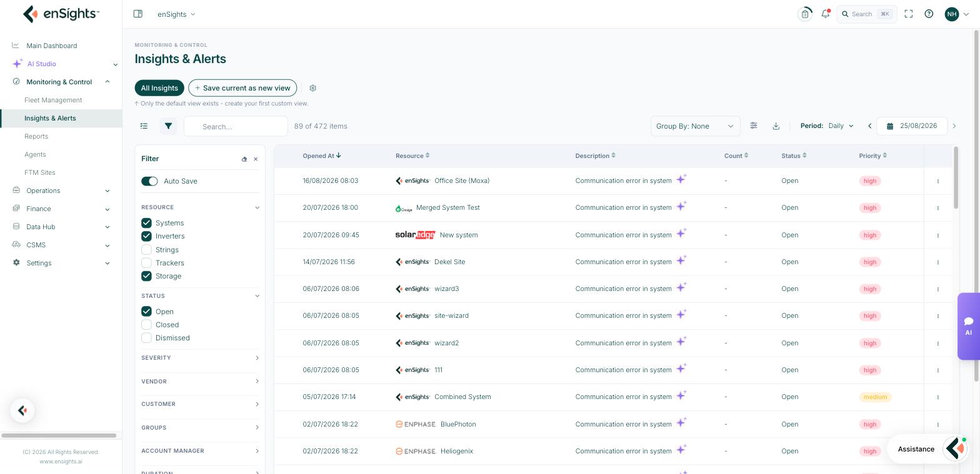
Task: Close the Filter panel
Action: click(x=256, y=159)
